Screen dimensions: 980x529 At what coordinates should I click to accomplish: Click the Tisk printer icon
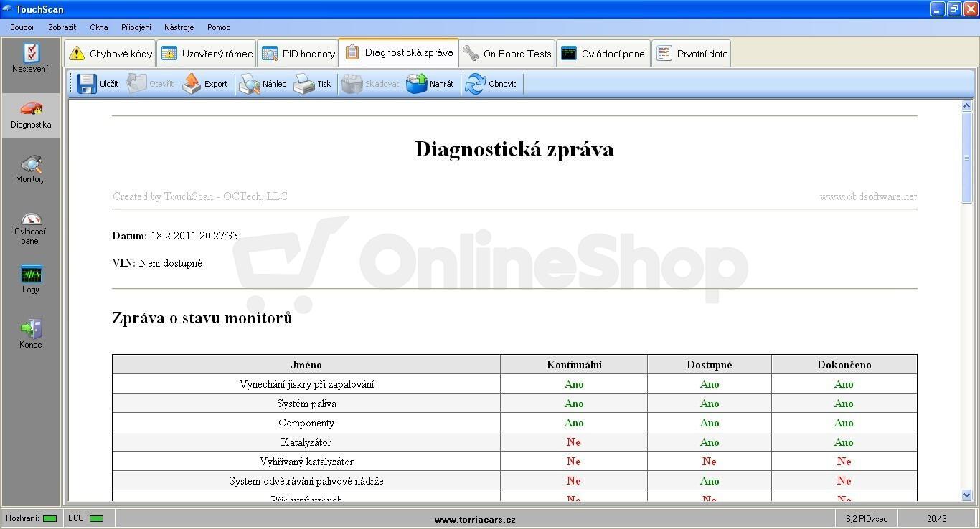(x=304, y=84)
